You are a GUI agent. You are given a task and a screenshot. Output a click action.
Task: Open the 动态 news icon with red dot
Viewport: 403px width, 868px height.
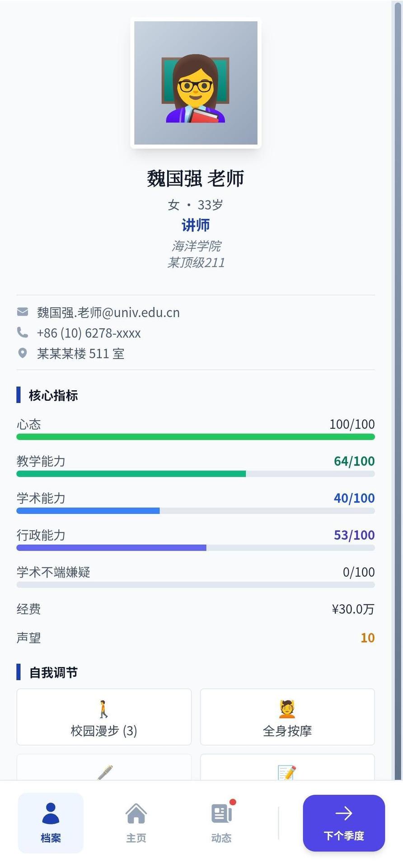point(221,813)
